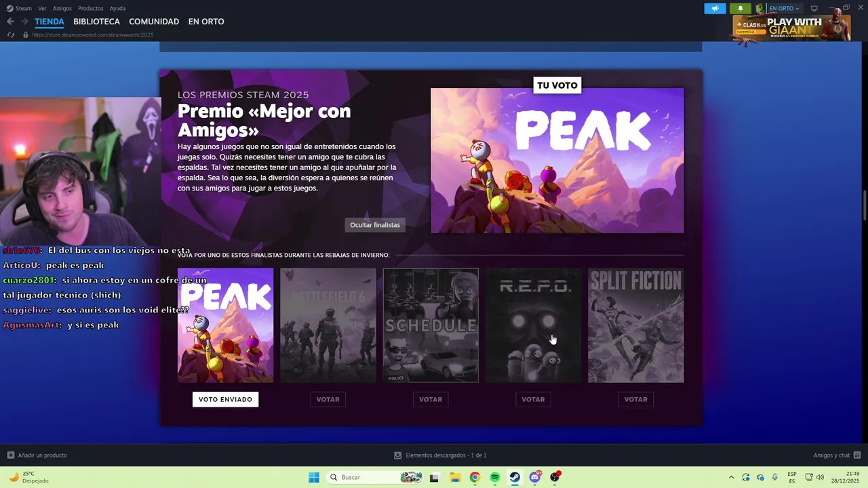This screenshot has height=488, width=868.
Task: Vote for Schedule I
Action: point(431,399)
